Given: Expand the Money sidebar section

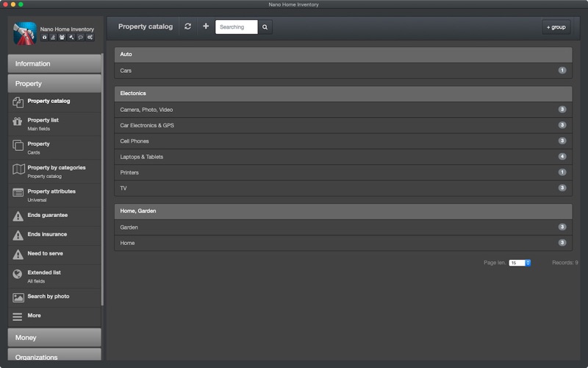Looking at the screenshot, I should pyautogui.click(x=54, y=337).
